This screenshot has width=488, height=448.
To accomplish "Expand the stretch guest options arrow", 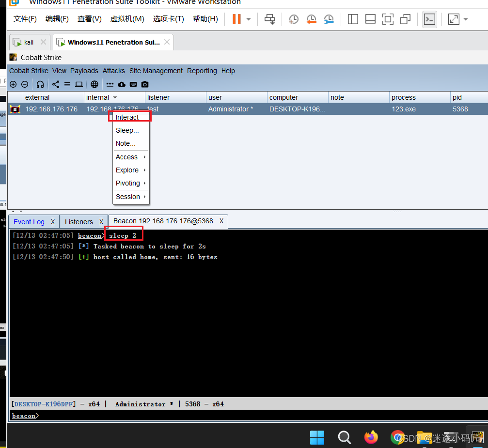I will click(466, 19).
